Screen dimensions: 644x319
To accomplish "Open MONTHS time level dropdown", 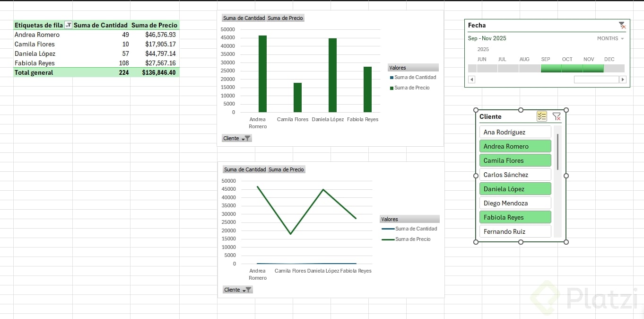I will [x=610, y=38].
